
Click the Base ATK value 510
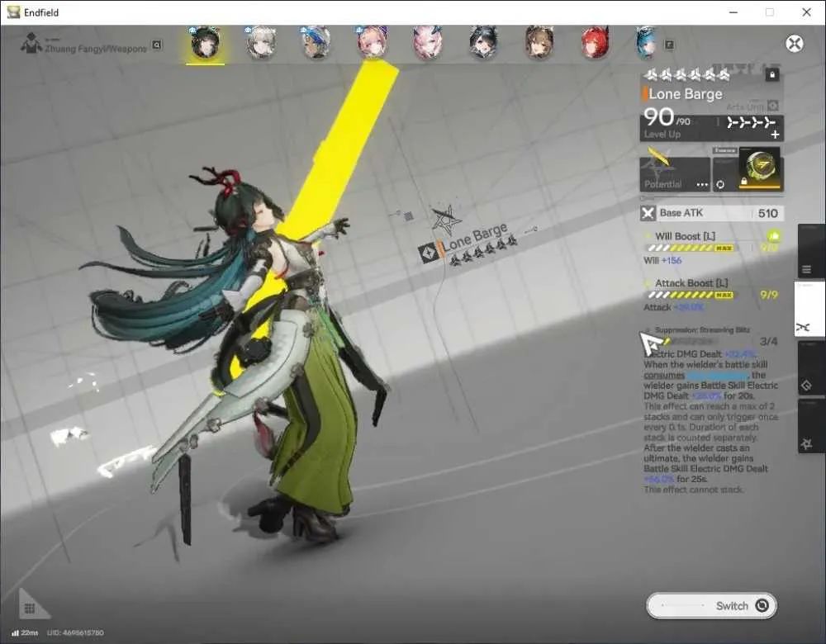(x=768, y=213)
